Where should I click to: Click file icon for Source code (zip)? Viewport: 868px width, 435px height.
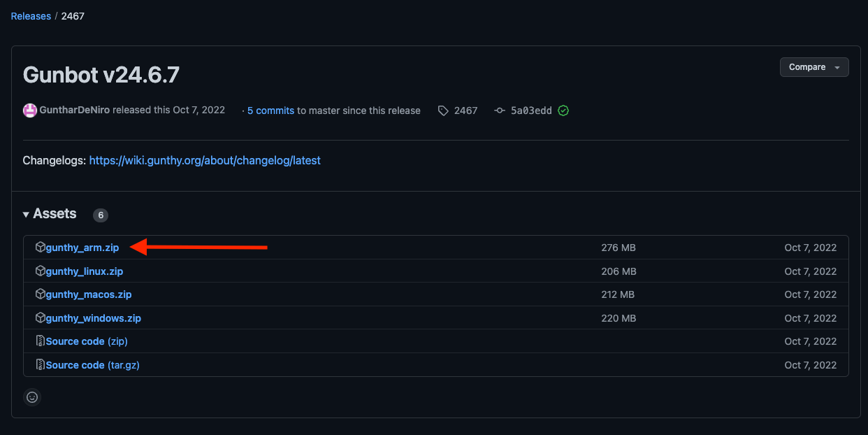(41, 341)
